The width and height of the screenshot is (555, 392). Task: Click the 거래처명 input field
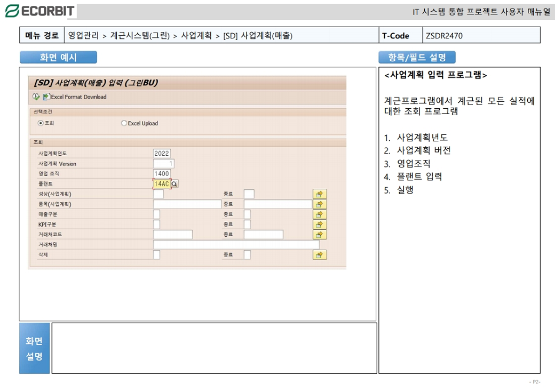236,245
